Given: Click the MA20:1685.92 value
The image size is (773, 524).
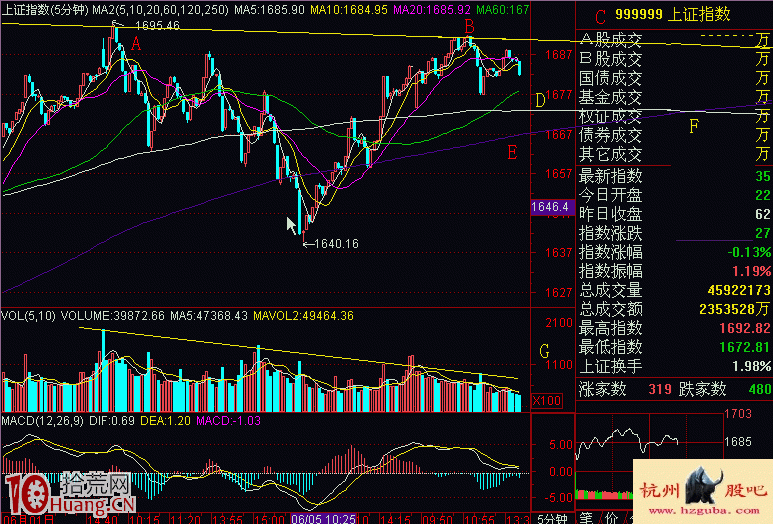Looking at the screenshot, I should click(431, 9).
